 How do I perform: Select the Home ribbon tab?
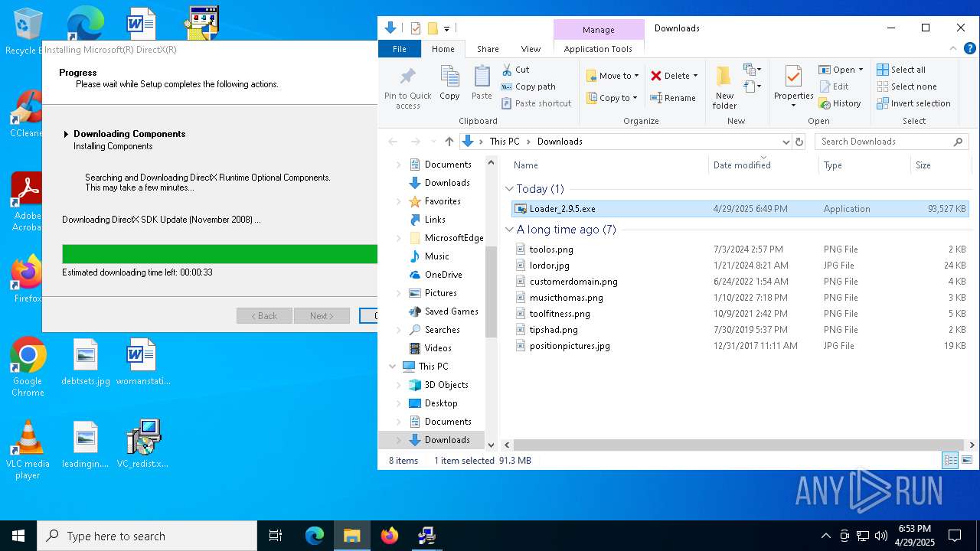click(x=443, y=49)
